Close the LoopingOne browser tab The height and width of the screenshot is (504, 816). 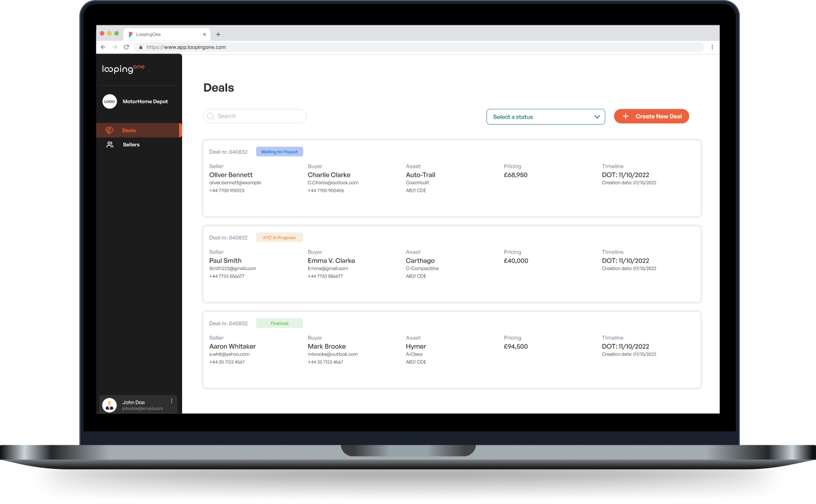point(205,35)
